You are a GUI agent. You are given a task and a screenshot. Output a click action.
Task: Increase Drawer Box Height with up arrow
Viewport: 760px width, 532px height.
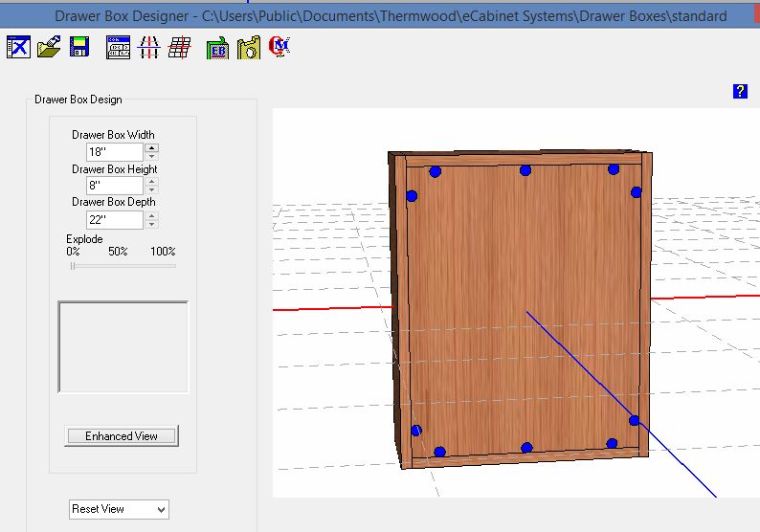(x=151, y=181)
